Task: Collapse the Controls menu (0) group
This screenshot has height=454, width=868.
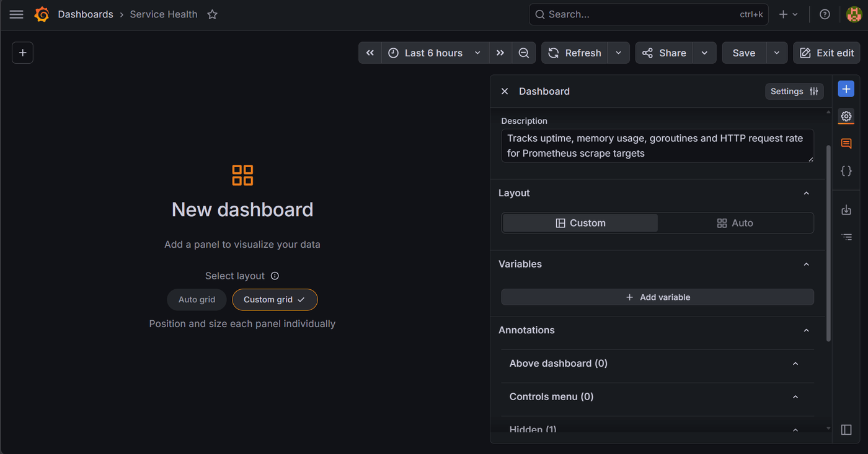Action: tap(795, 397)
